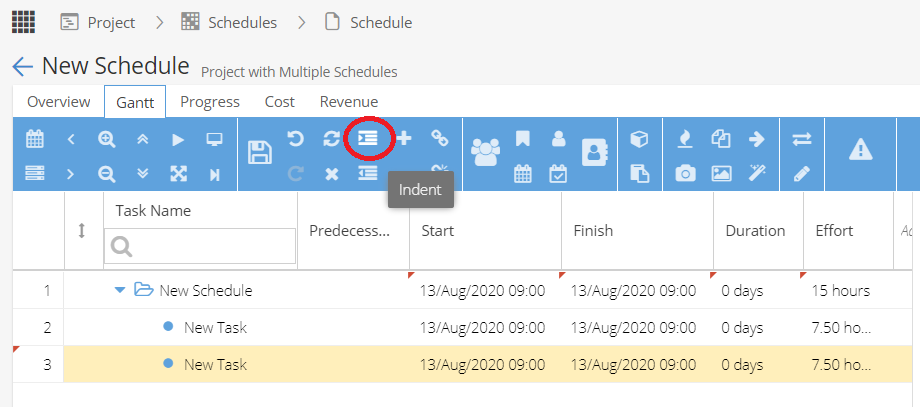This screenshot has height=407, width=920.
Task: Open the Revenue tab
Action: [349, 102]
